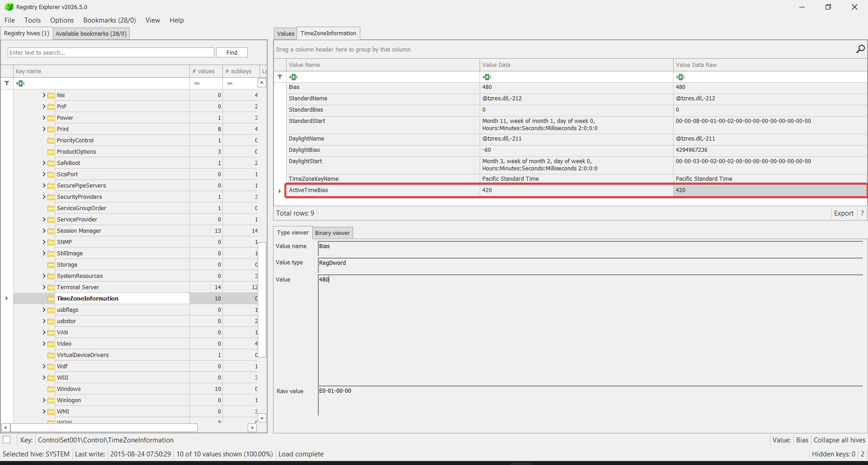The width and height of the screenshot is (868, 465).
Task: Select the ProductOptions key
Action: pyautogui.click(x=76, y=152)
